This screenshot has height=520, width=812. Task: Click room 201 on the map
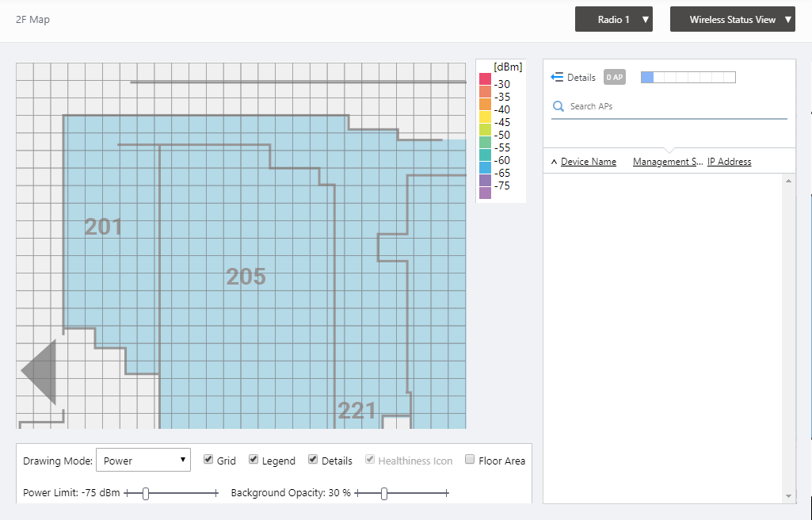[x=104, y=227]
